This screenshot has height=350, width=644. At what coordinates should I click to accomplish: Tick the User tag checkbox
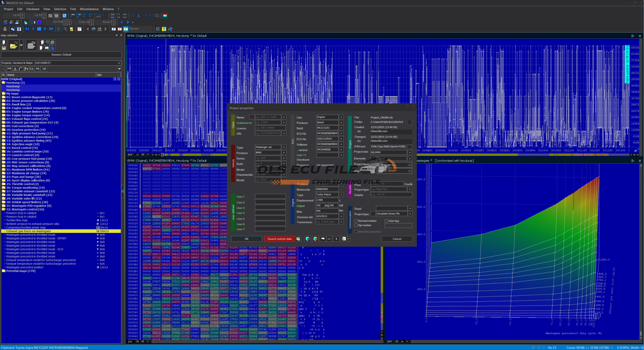click(386, 221)
